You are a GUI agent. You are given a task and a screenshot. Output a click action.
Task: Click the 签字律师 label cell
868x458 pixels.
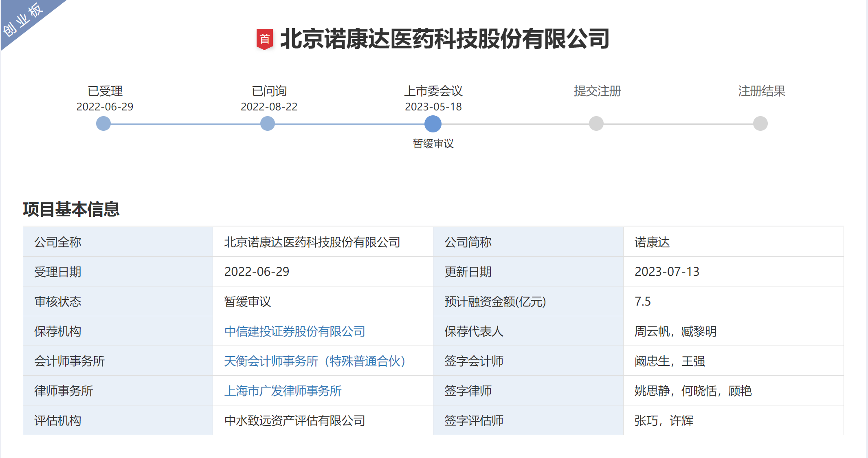tap(528, 391)
